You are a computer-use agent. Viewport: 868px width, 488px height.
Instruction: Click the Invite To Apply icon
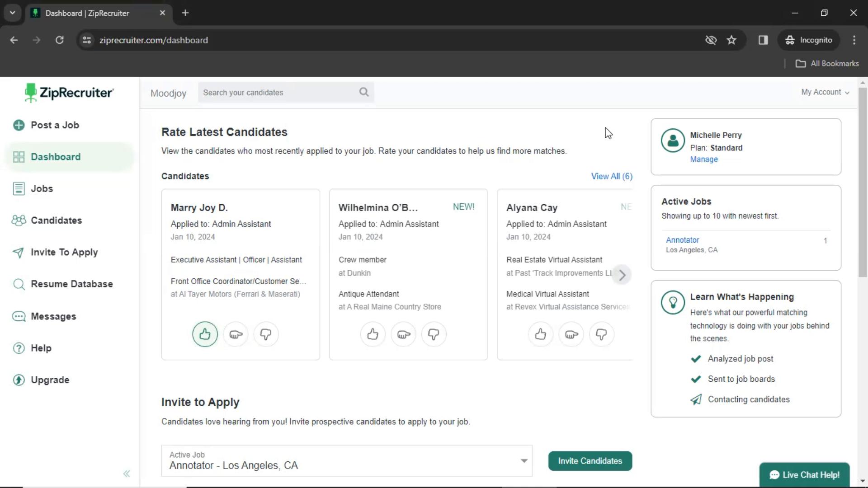(17, 252)
